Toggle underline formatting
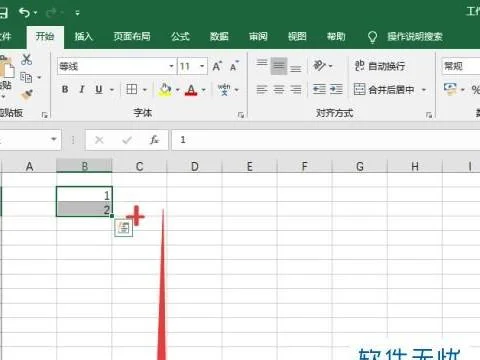 click(99, 89)
